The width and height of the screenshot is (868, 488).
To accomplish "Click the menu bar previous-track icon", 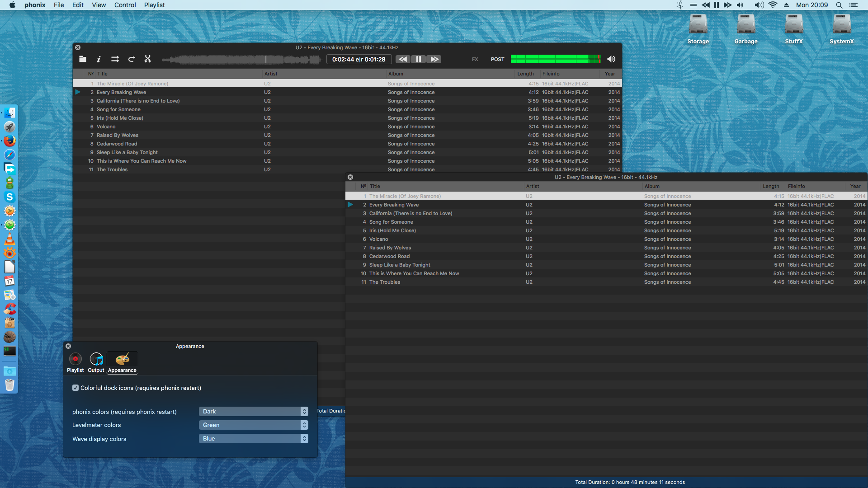I will 706,5.
